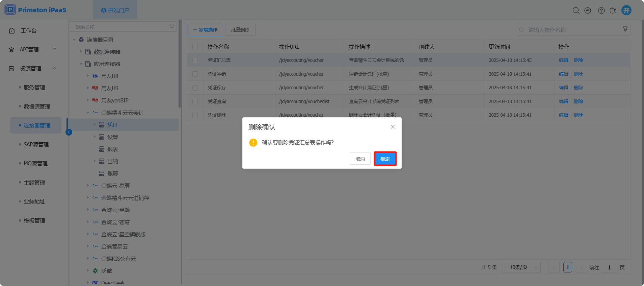Click the user avatar icon
This screenshot has width=644, height=286.
[x=626, y=10]
